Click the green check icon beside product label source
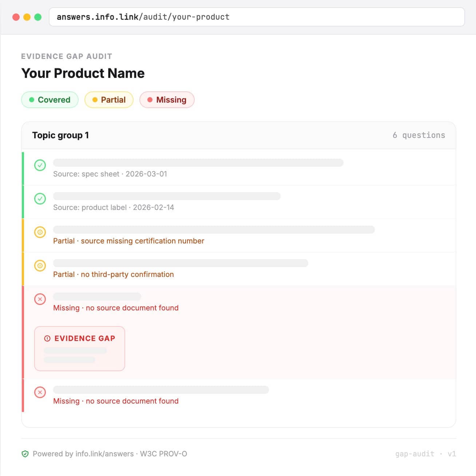The image size is (476, 476). click(x=40, y=199)
